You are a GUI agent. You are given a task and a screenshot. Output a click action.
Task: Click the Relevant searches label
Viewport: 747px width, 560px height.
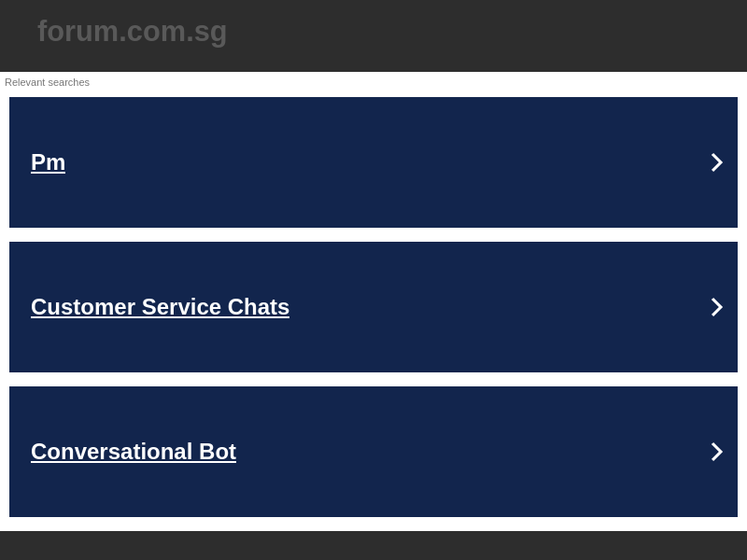tap(47, 82)
